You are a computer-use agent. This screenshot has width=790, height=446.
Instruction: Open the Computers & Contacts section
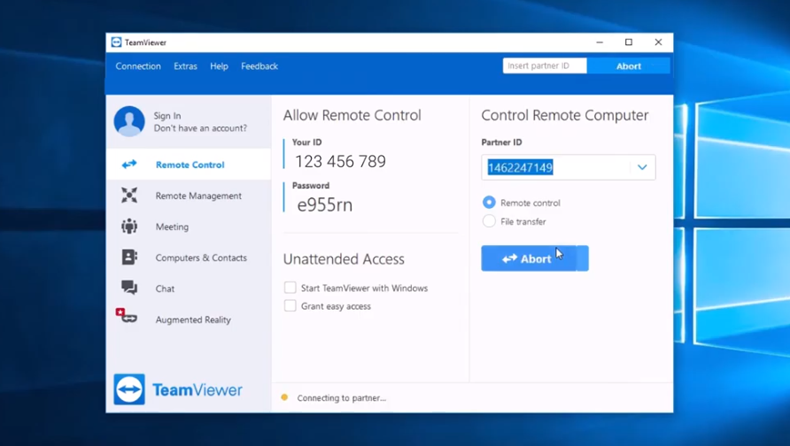188,258
